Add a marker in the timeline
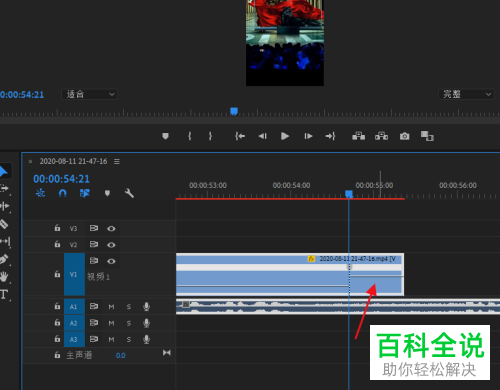Viewport: 500px width, 390px height. pos(107,193)
